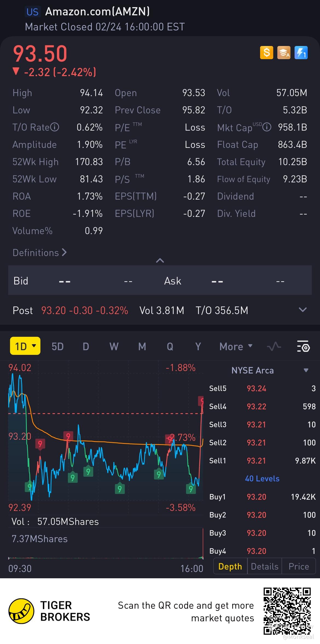Screen dimensions: 320x644
Task: Open the More timeframes dropdown
Action: (236, 346)
